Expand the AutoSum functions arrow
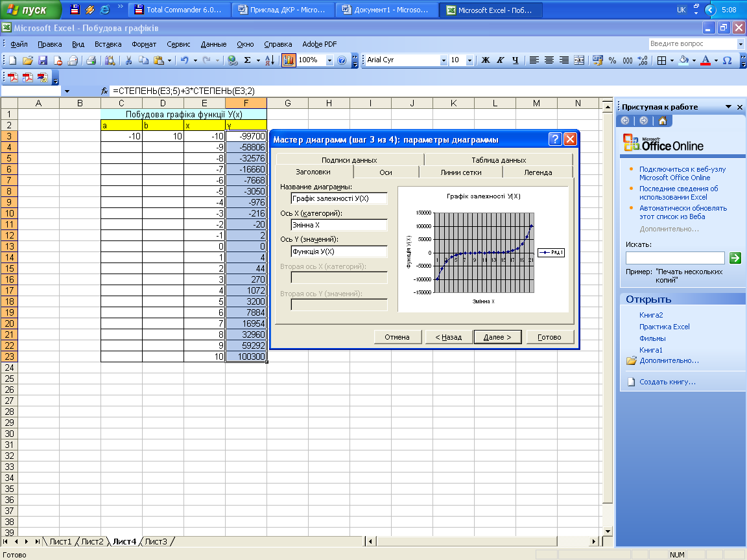The height and width of the screenshot is (560, 747). 258,60
